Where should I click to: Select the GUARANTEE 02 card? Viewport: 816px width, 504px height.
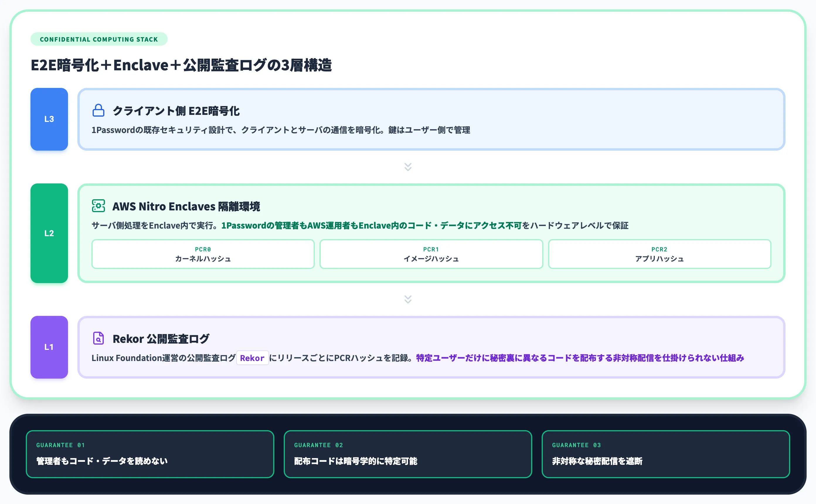tap(408, 454)
